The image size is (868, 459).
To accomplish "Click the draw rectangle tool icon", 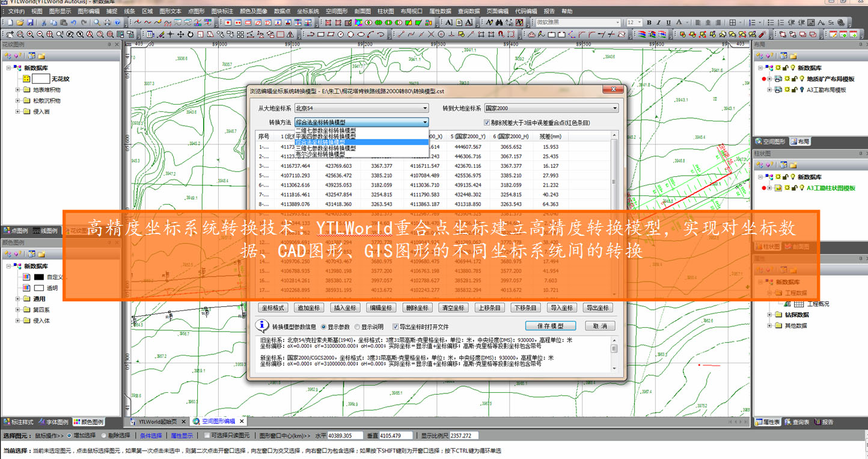I will pos(320,34).
